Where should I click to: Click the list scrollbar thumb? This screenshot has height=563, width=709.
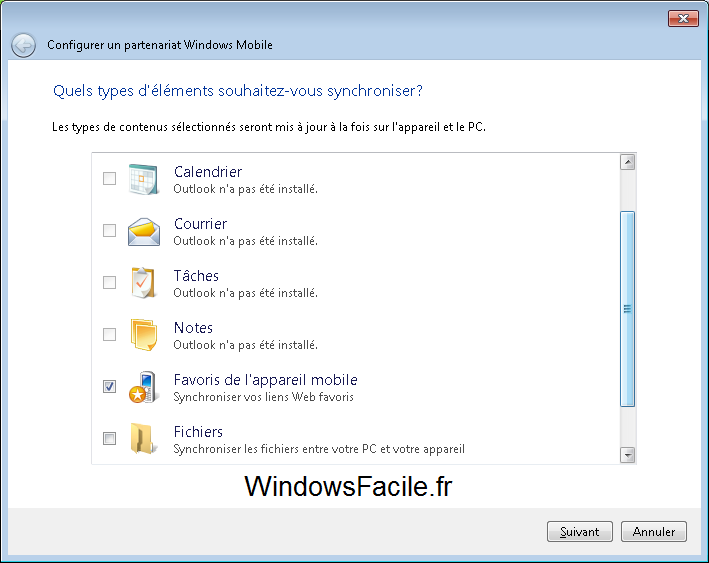click(x=628, y=309)
